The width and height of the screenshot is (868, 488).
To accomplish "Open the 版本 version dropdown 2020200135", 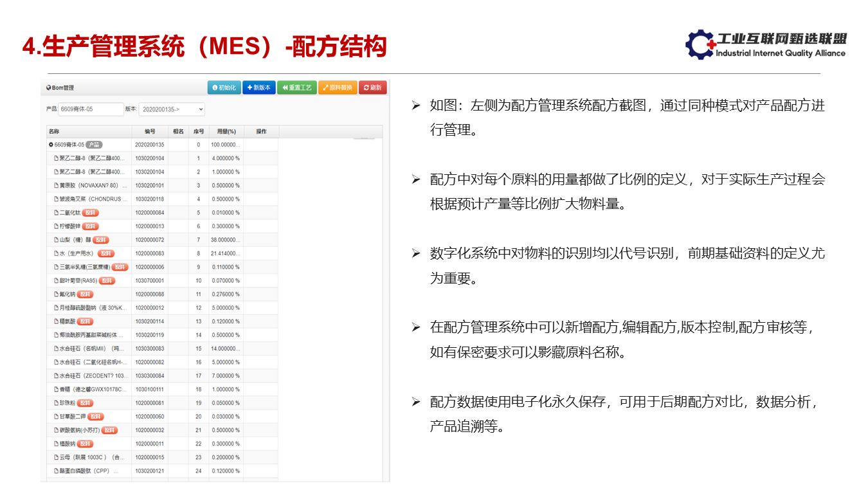I will coord(172,109).
